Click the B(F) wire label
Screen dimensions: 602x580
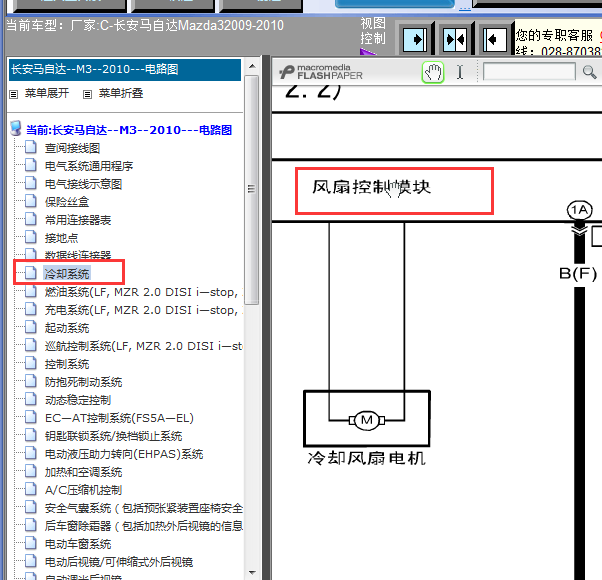tap(578, 274)
